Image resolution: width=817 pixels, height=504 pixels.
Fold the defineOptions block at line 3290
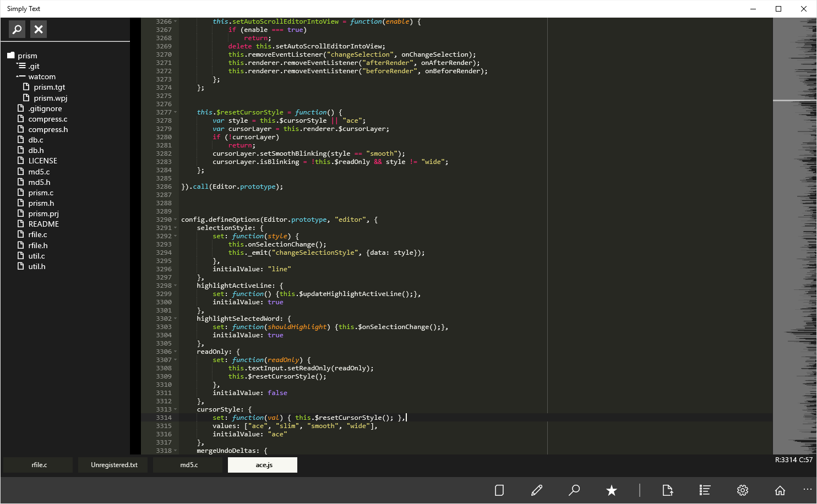tap(176, 220)
